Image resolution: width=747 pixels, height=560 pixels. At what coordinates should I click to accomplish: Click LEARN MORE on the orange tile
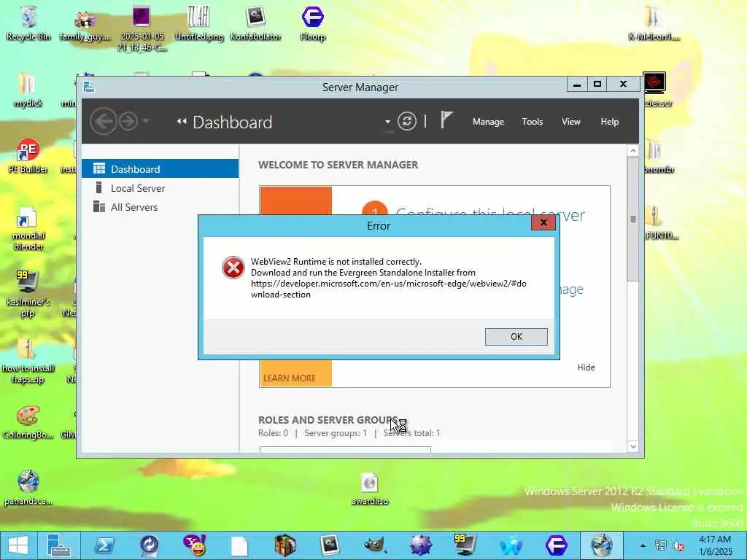[290, 378]
